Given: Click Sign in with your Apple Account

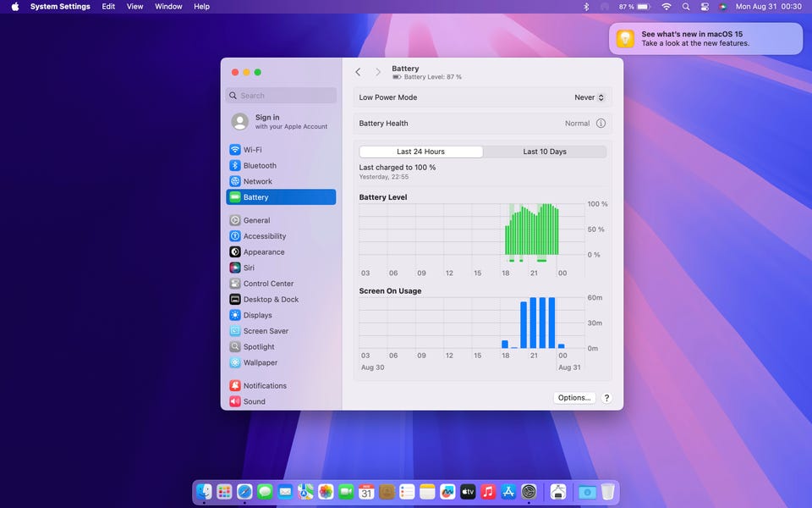Looking at the screenshot, I should (281, 121).
